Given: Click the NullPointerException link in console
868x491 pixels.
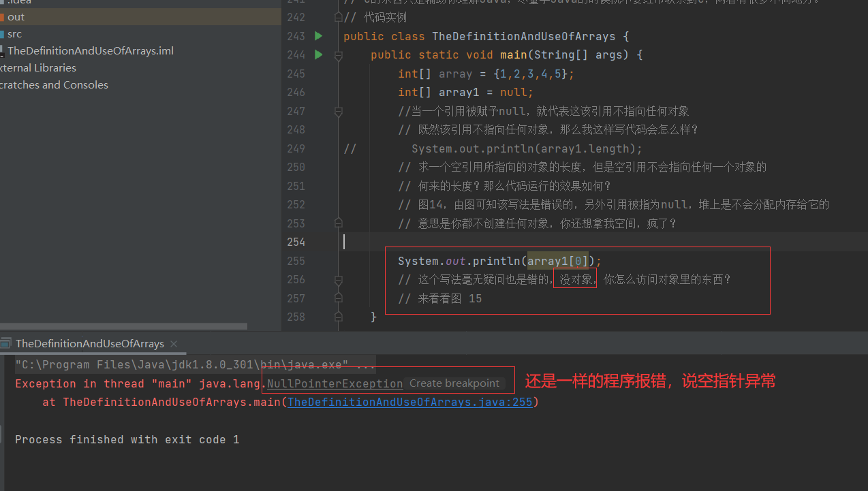Looking at the screenshot, I should click(x=335, y=383).
